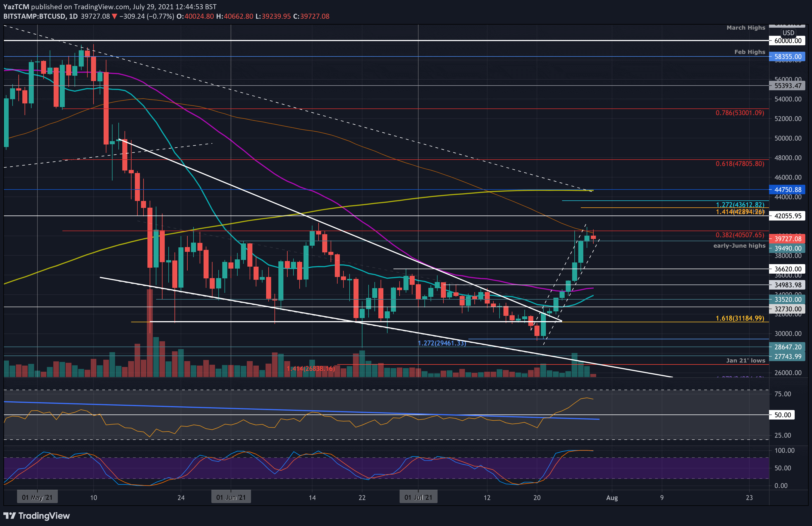This screenshot has height=526, width=812.
Task: Click the March Highs annotation
Action: pos(746,28)
